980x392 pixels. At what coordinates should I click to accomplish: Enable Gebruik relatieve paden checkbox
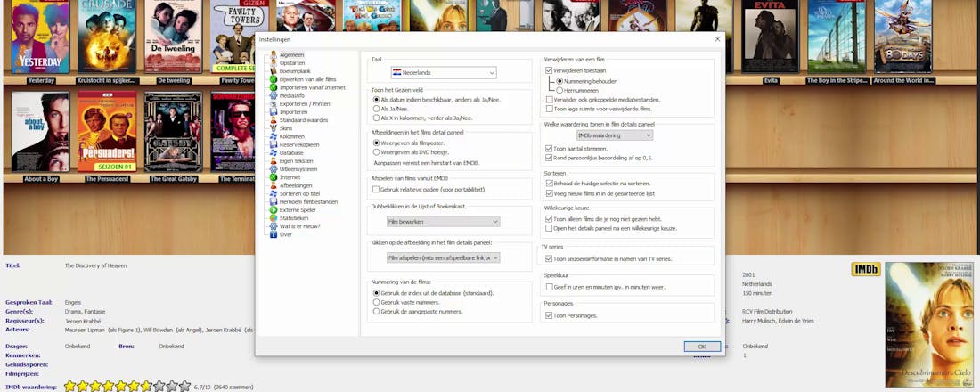click(x=376, y=190)
